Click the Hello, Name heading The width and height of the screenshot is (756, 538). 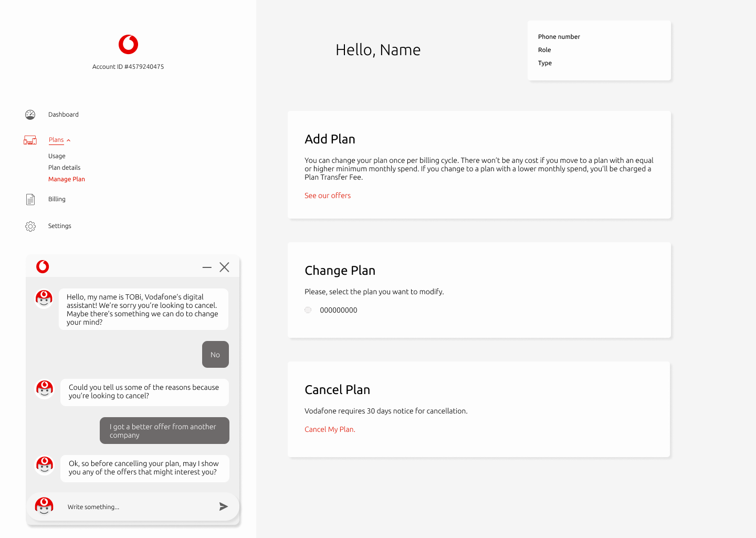[378, 50]
